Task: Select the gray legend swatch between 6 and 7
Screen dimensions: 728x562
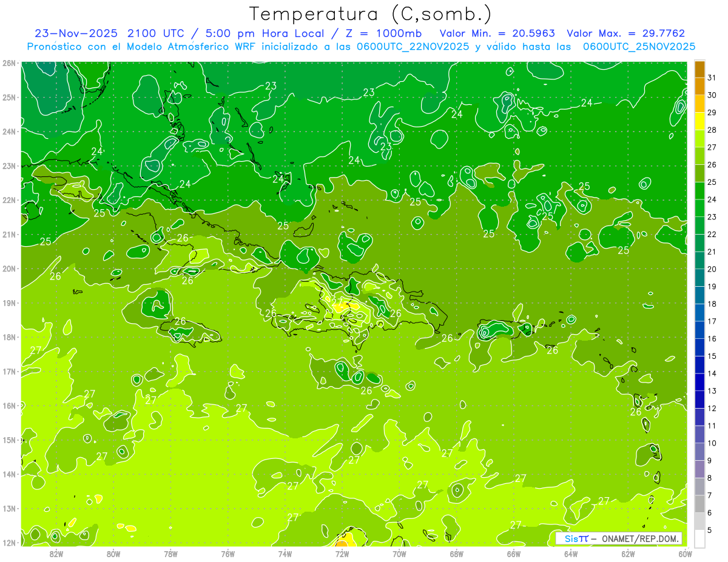Action: click(699, 504)
